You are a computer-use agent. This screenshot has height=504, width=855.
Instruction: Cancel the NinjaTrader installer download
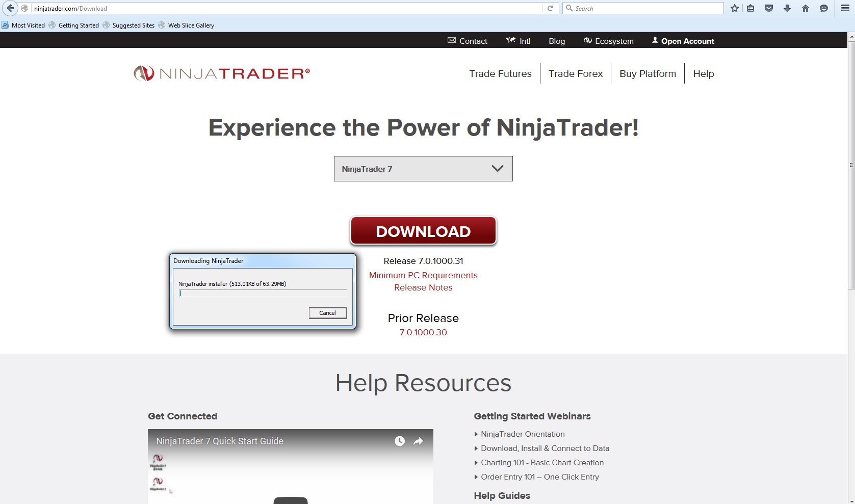pyautogui.click(x=328, y=313)
